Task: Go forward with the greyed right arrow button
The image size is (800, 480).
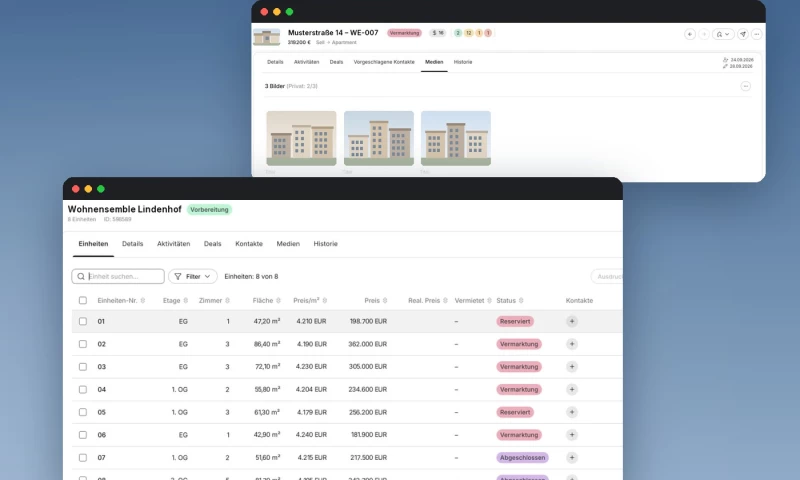Action: click(704, 34)
